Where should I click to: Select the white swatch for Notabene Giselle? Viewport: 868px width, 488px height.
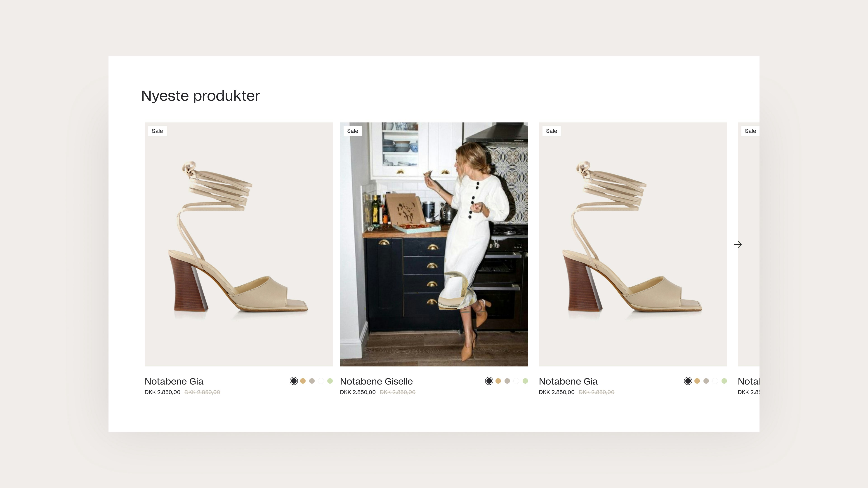tap(516, 381)
